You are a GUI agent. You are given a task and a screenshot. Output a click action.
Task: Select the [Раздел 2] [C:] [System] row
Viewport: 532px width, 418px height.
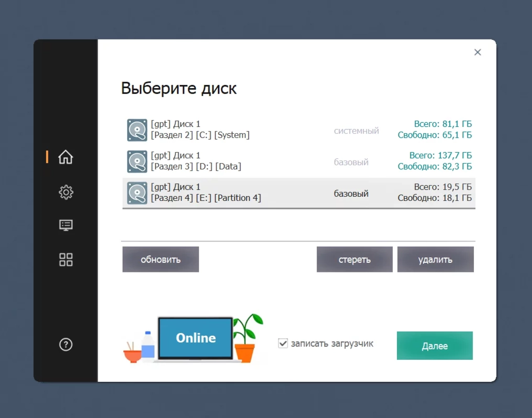pos(299,130)
